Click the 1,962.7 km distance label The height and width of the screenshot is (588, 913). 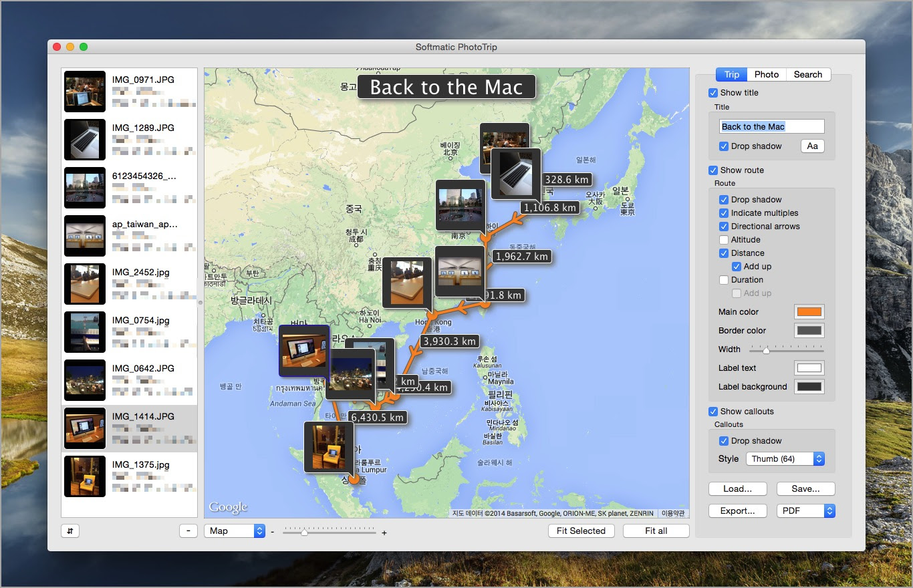point(521,256)
